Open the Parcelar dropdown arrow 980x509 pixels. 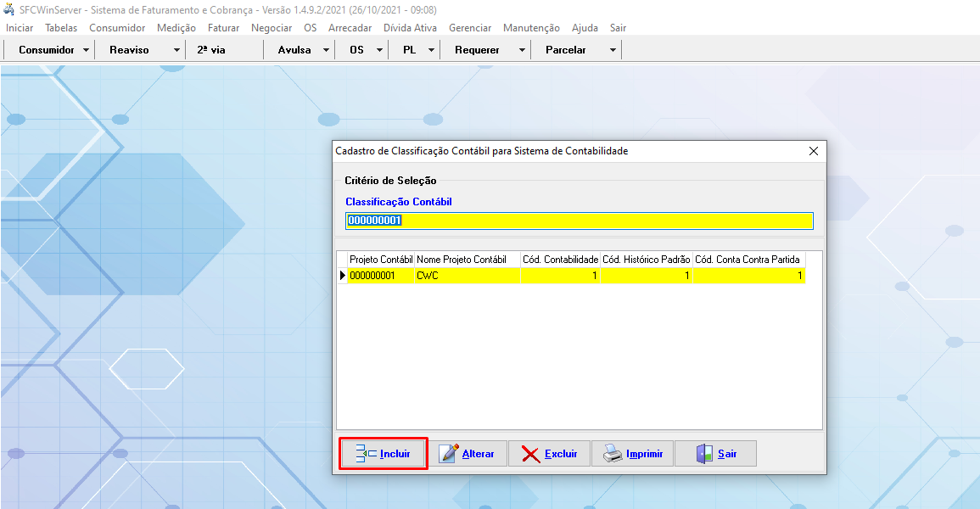(x=613, y=50)
